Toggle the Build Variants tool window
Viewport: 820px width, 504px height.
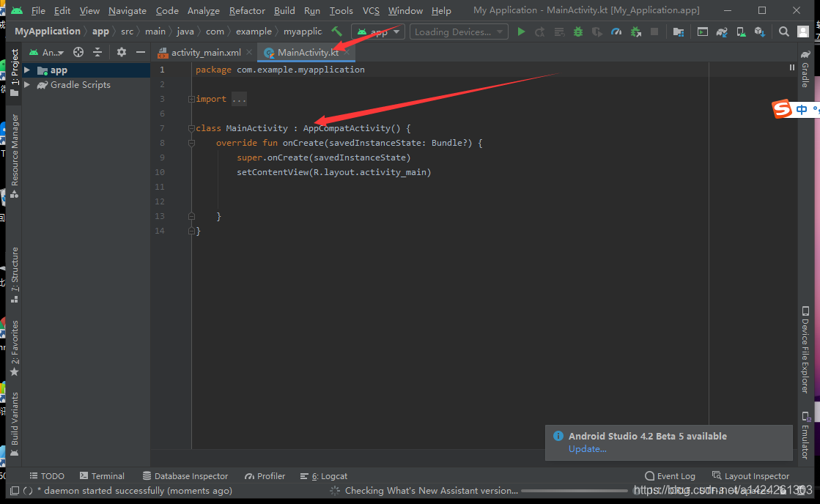pyautogui.click(x=15, y=424)
